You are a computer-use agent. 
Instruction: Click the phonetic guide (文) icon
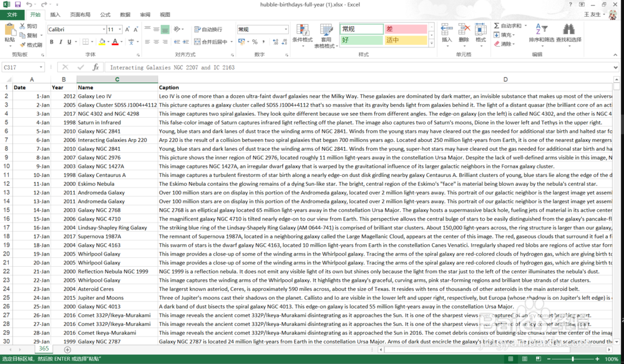coord(131,42)
